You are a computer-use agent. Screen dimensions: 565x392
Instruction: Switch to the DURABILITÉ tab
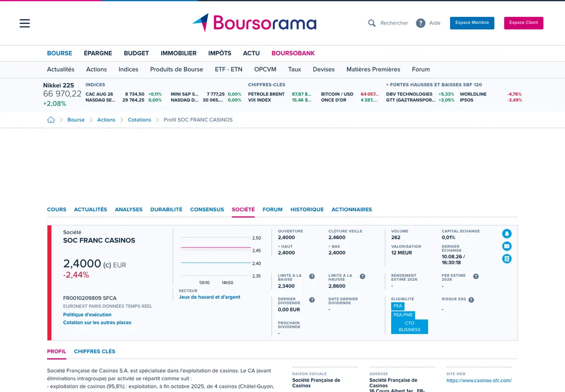coord(166,209)
